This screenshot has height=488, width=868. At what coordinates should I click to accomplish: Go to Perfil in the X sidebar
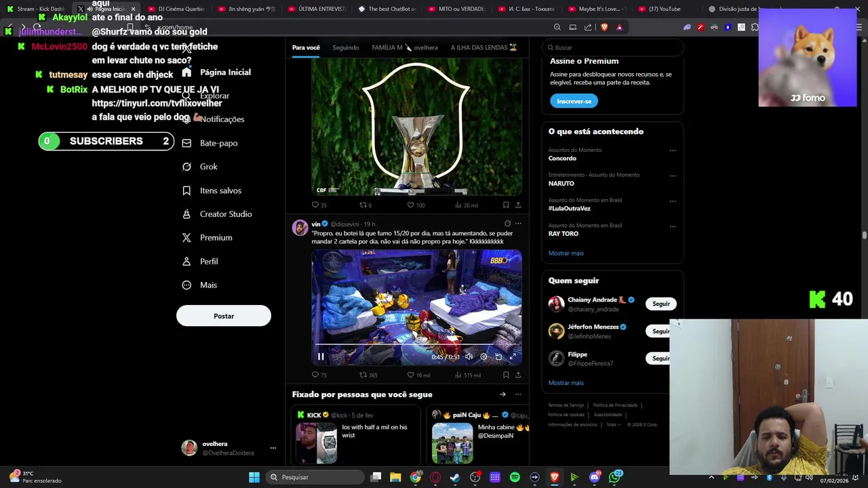(200, 262)
